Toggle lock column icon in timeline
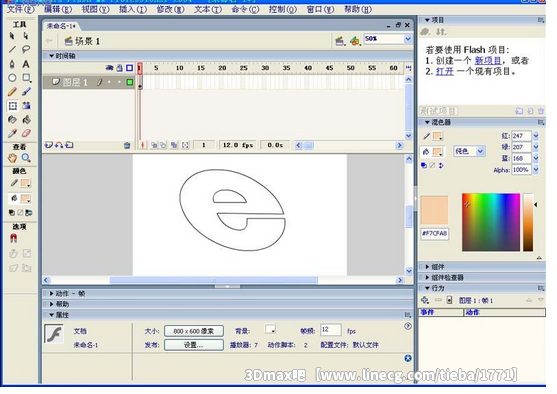557x394 pixels. [120, 68]
